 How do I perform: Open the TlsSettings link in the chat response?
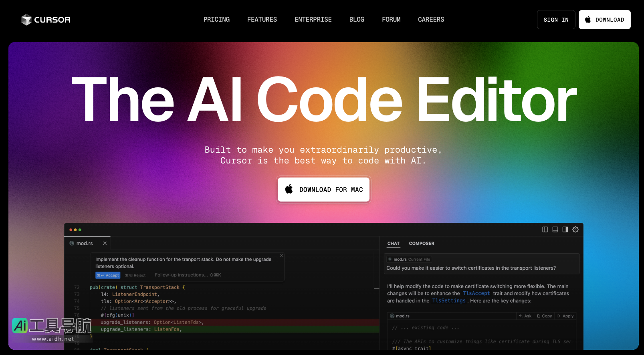pos(448,301)
